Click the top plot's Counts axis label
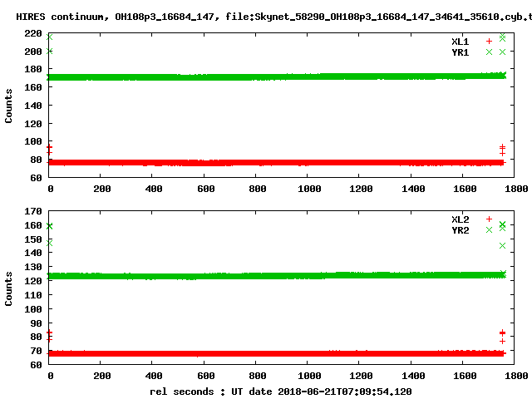Screen dimensions: 532x399 (8, 106)
